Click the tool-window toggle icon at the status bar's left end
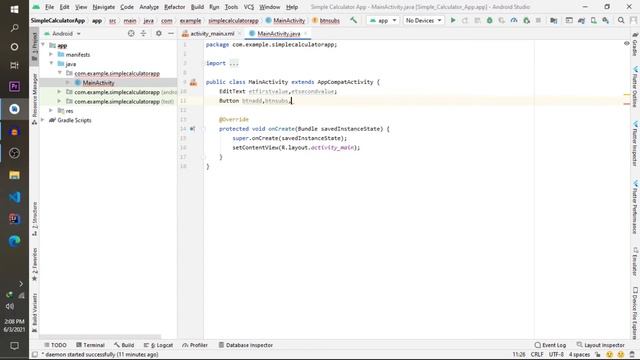 click(x=35, y=355)
